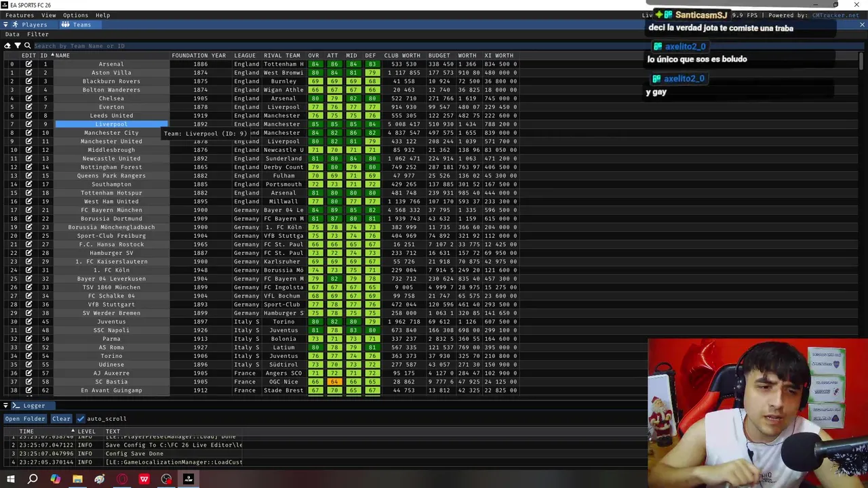Image resolution: width=868 pixels, height=488 pixels.
Task: Open Windows taskbar search
Action: tap(33, 479)
